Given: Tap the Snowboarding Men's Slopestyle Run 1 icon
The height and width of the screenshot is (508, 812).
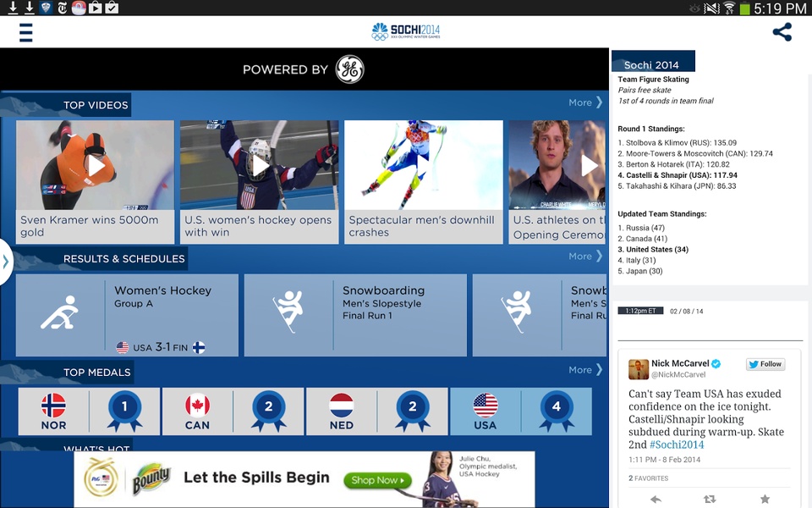Looking at the screenshot, I should 288,311.
